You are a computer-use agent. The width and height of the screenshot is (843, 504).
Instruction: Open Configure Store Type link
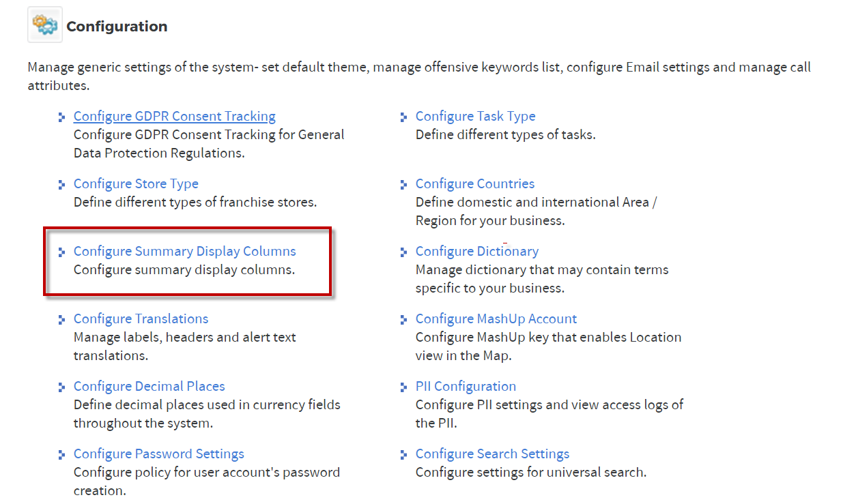pos(136,183)
